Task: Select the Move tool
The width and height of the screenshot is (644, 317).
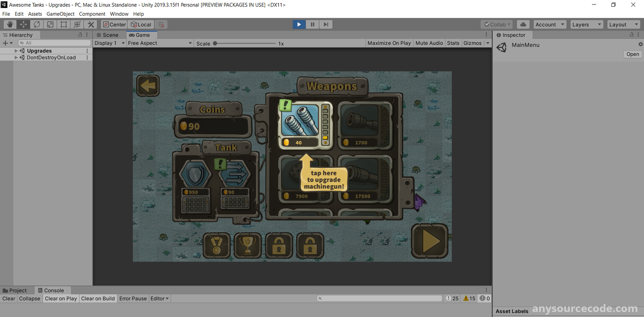Action: [x=23, y=25]
